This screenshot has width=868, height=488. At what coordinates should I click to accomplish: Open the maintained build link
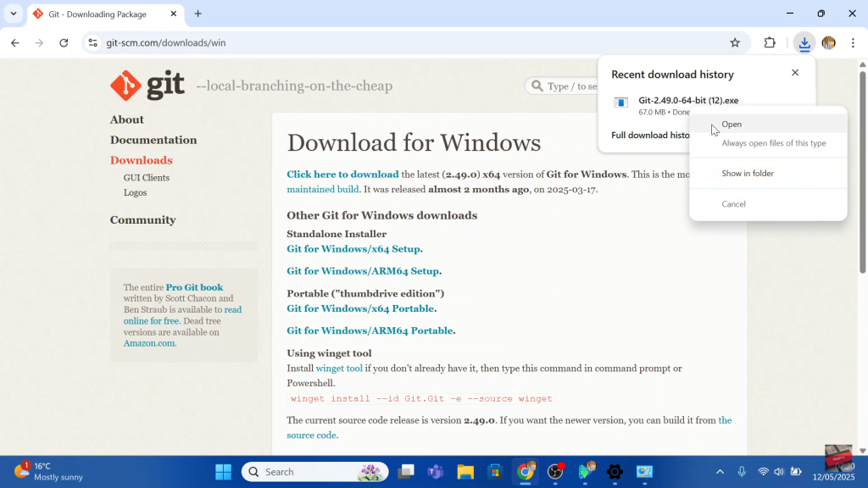[x=323, y=189]
